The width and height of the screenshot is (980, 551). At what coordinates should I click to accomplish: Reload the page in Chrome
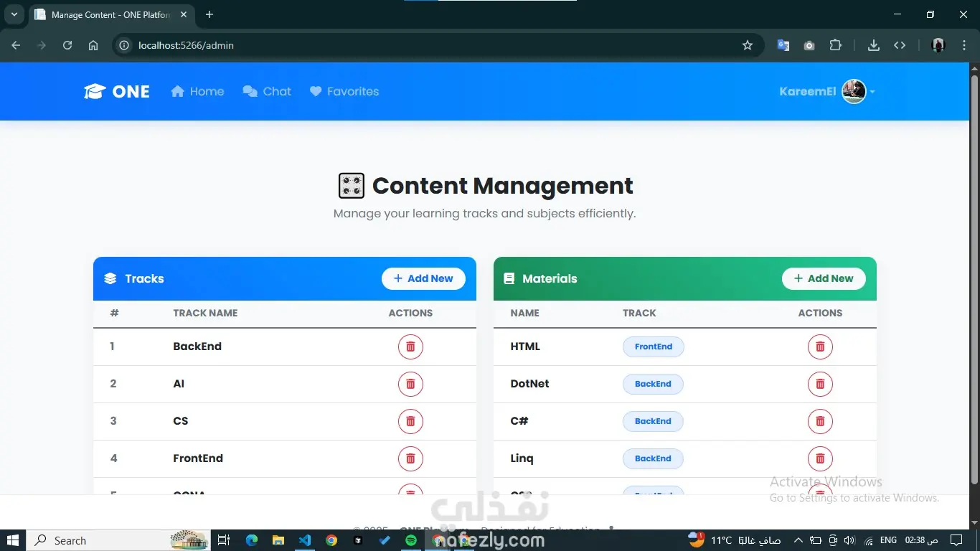click(67, 45)
